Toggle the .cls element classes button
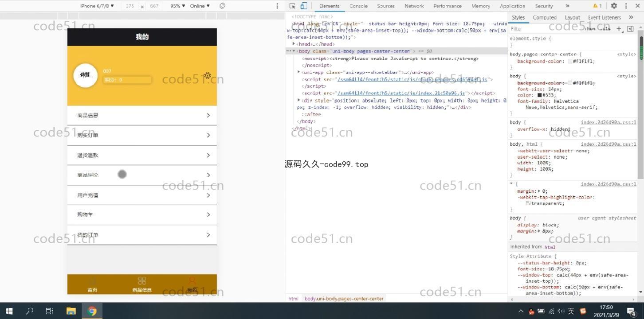Viewport: 644px width, 319px height. 606,29
